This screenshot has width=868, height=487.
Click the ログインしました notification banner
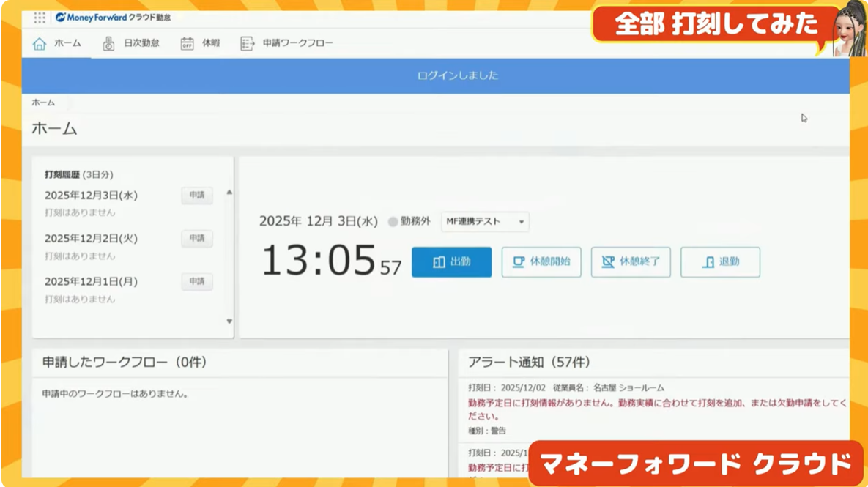[436, 76]
